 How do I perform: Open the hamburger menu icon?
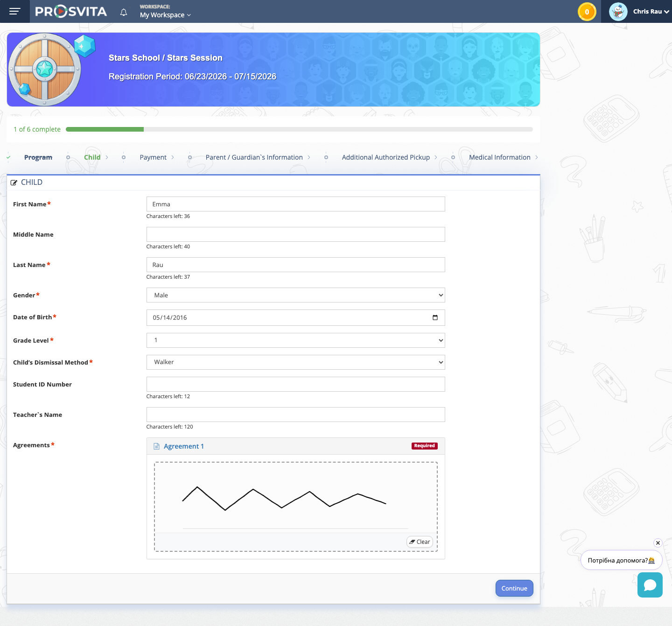click(x=15, y=11)
